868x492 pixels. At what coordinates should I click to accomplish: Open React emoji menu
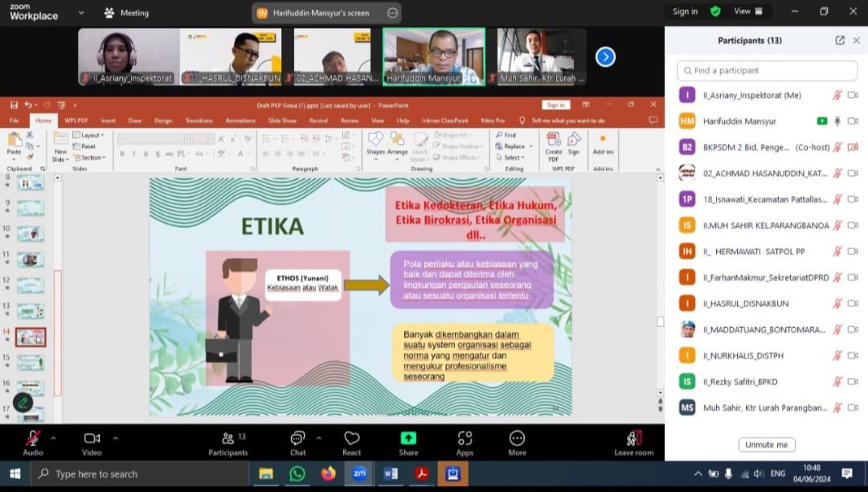pyautogui.click(x=351, y=443)
